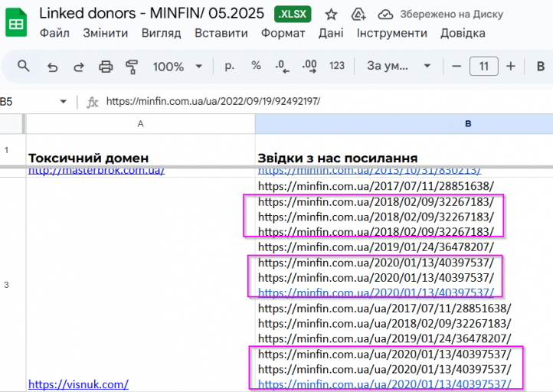The width and height of the screenshot is (553, 392).
Task: Open the font family dropdown
Action: (399, 66)
